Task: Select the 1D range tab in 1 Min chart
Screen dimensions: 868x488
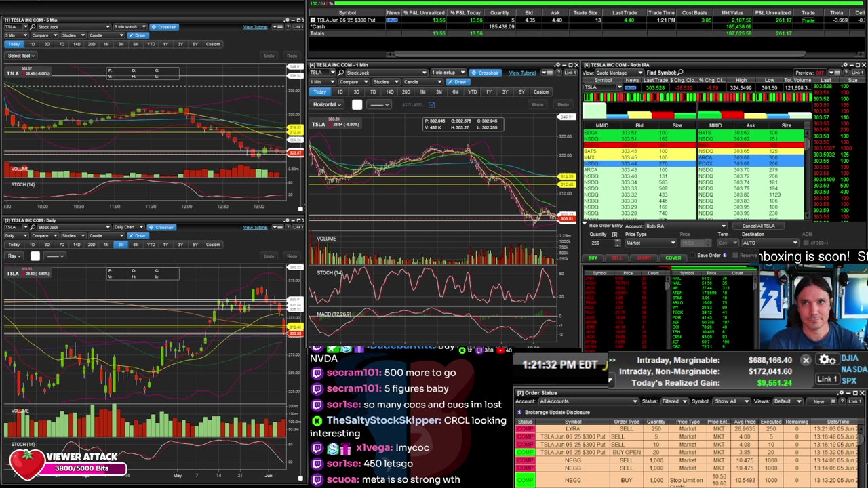Action: [340, 91]
